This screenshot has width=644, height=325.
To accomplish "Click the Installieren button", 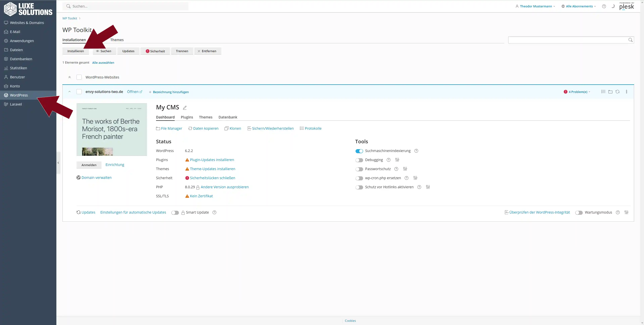I will [x=76, y=51].
